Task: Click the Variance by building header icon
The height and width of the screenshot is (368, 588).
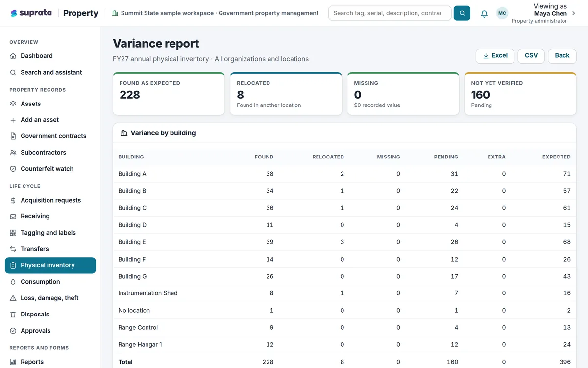Action: (123, 133)
